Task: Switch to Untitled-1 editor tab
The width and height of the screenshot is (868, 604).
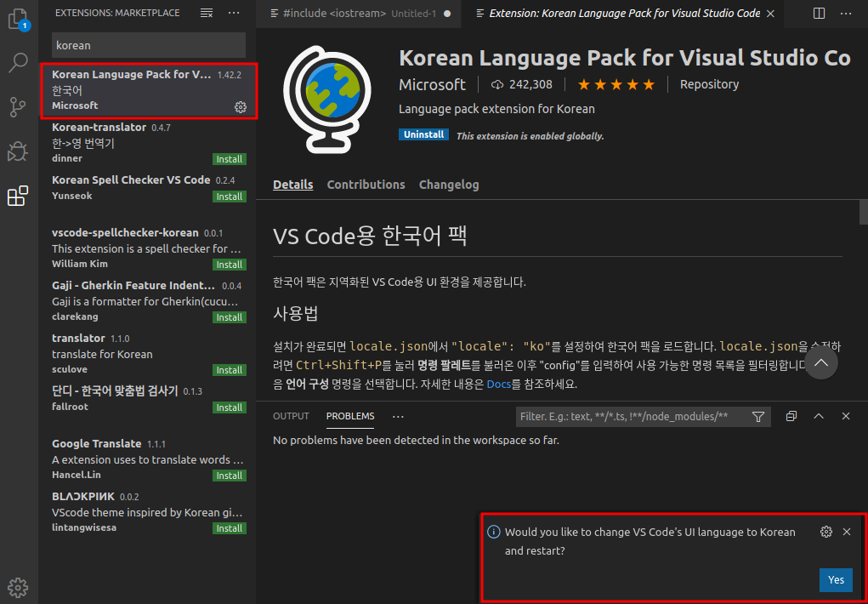Action: [x=359, y=14]
